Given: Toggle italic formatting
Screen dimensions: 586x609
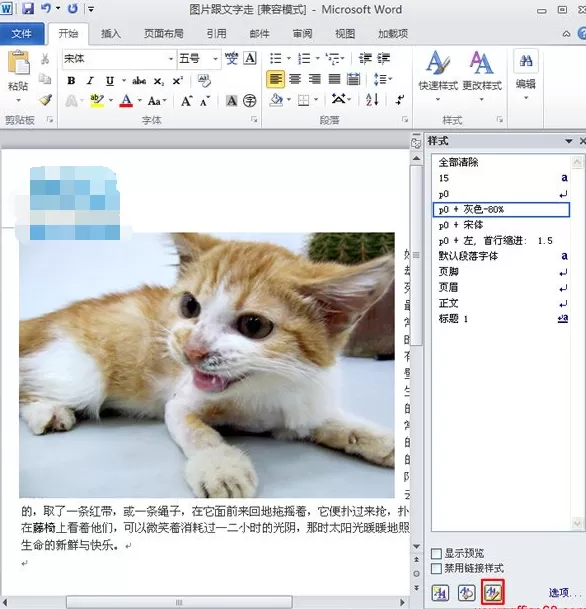Looking at the screenshot, I should [90, 81].
